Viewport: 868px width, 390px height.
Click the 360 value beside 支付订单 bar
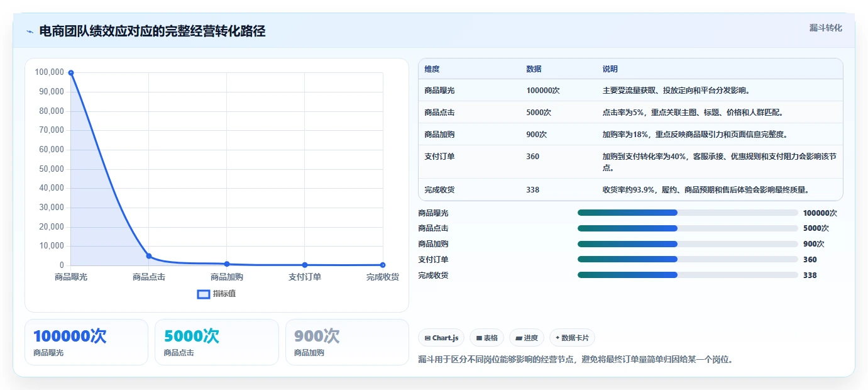(810, 259)
